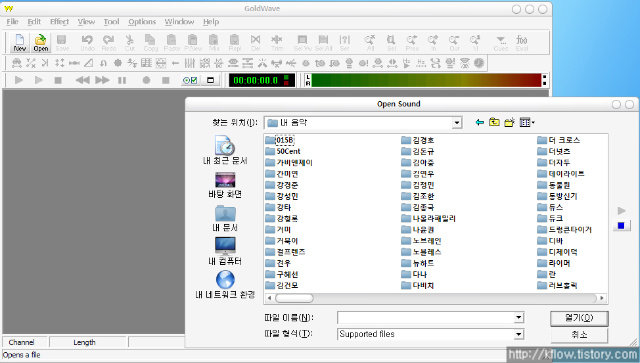Expand the Supported files type dropdown

(518, 334)
